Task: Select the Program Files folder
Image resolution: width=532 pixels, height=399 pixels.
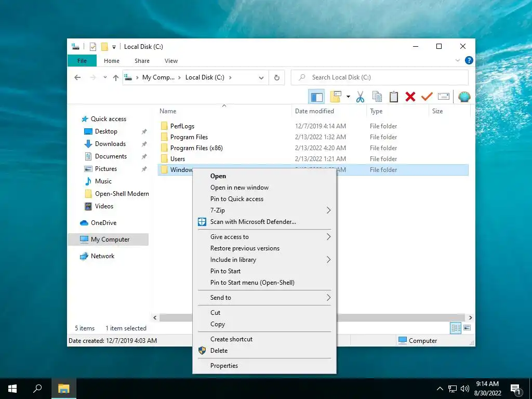Action: click(189, 137)
